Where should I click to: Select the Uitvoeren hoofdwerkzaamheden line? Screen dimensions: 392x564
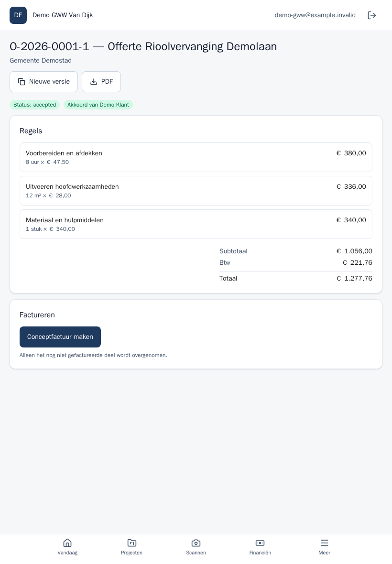196,191
